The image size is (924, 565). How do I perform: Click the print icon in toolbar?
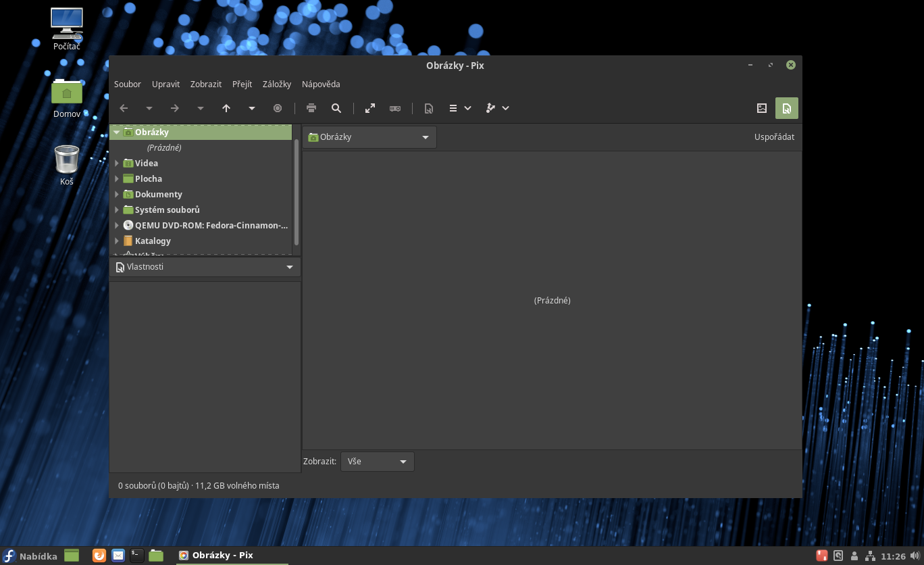pyautogui.click(x=311, y=108)
